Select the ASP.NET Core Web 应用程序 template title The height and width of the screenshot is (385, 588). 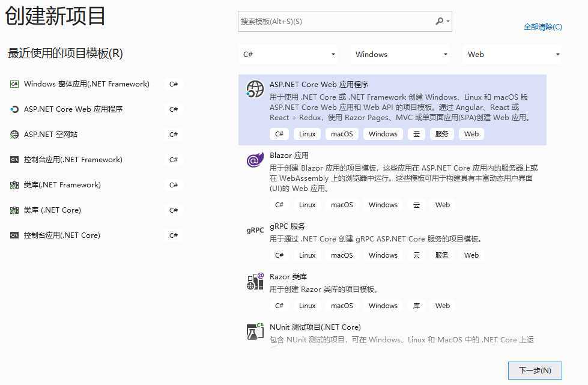click(319, 84)
